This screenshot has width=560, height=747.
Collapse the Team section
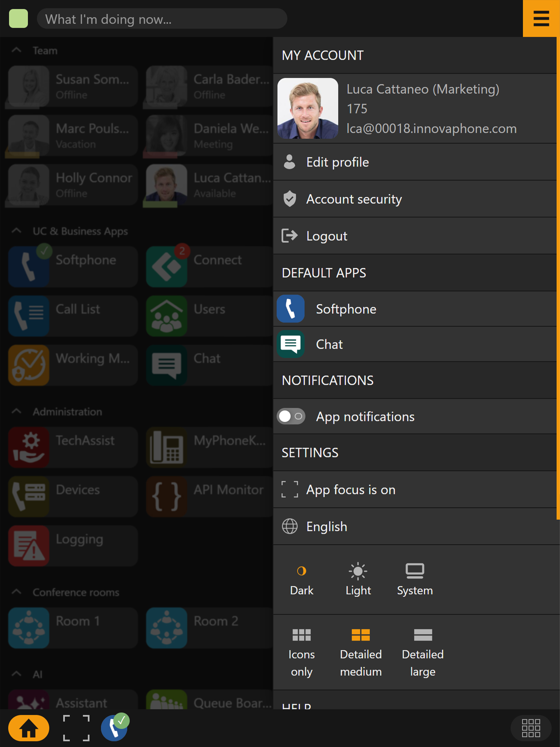tap(16, 50)
